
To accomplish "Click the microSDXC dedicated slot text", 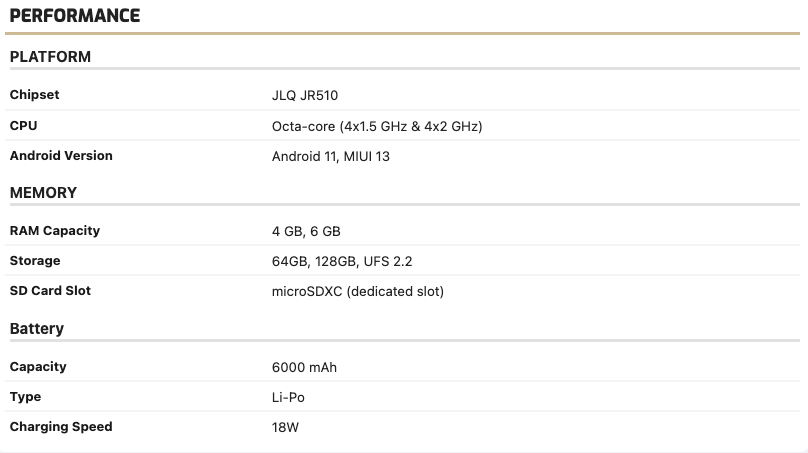I will [x=357, y=291].
